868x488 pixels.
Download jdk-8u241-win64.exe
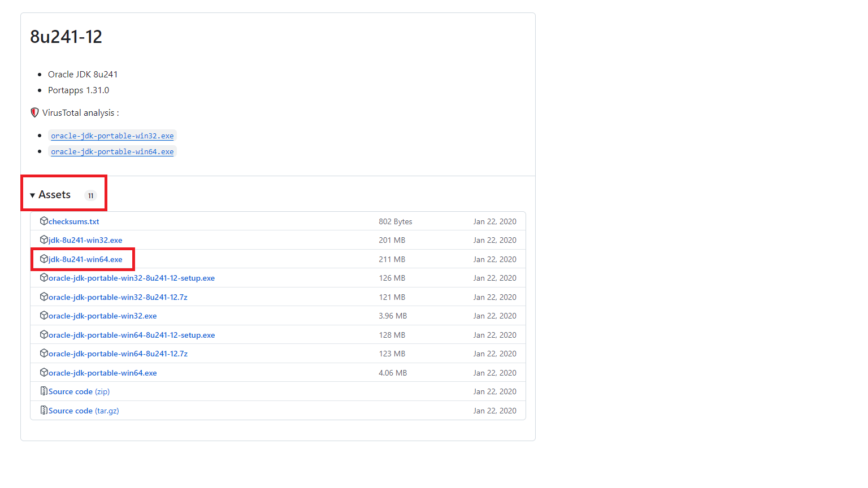[x=85, y=259]
